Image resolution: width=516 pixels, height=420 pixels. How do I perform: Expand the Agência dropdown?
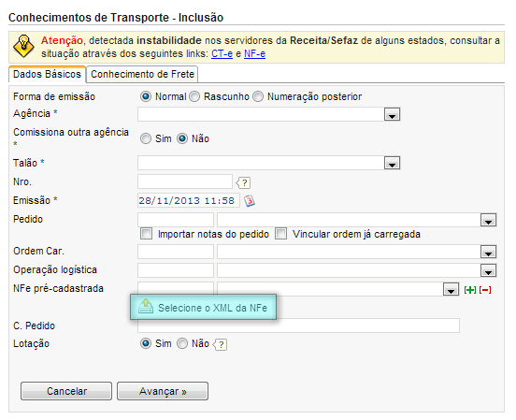[x=392, y=114]
